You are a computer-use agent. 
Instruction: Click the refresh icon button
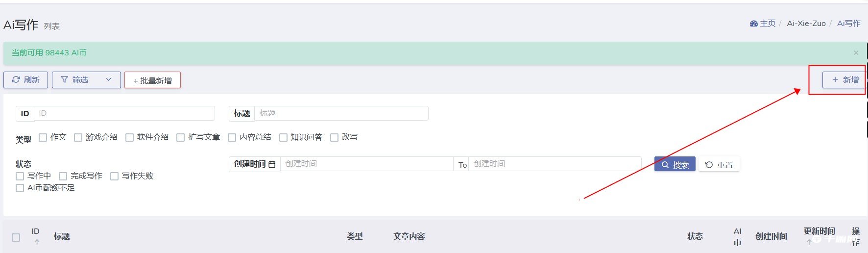point(25,80)
